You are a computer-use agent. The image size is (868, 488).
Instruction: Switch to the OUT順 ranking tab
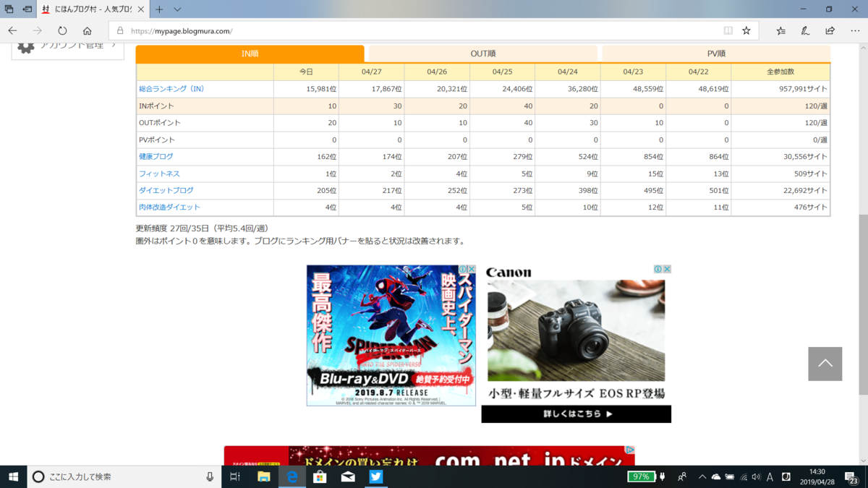pyautogui.click(x=482, y=54)
